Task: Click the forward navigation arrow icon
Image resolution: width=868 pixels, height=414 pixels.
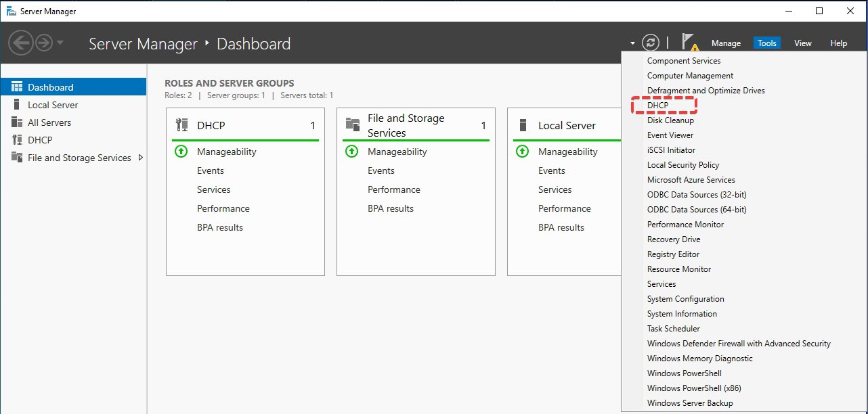Action: coord(44,43)
